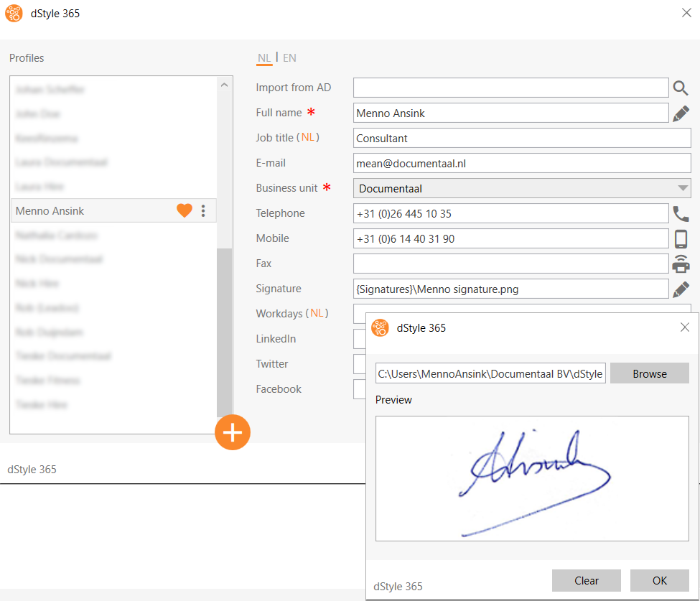This screenshot has height=601, width=700.
Task: Toggle the orange heart favorite on Menno Ansink
Action: click(185, 210)
